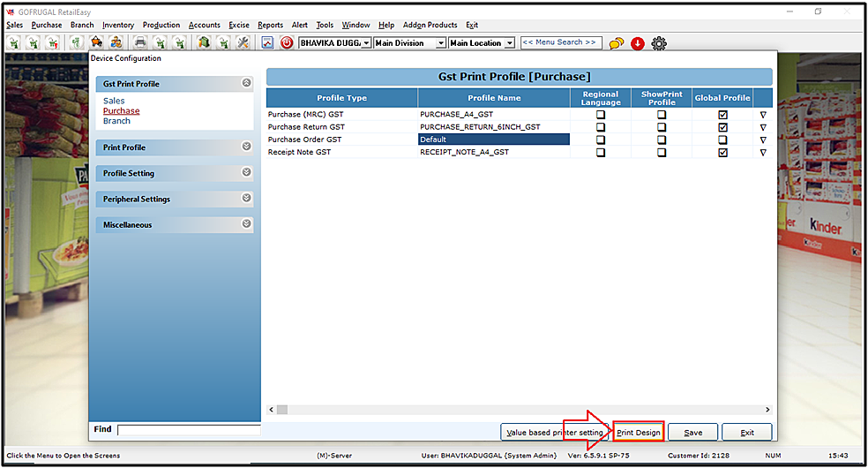Enable ShowPrint Profile for Purchase Order GST
Image resolution: width=868 pixels, height=468 pixels.
pos(662,140)
